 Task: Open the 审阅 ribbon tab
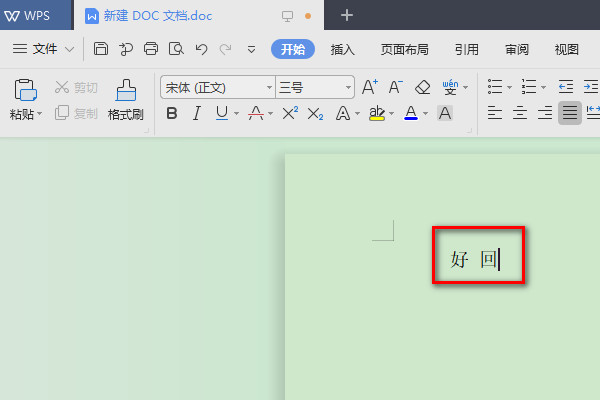[x=517, y=49]
